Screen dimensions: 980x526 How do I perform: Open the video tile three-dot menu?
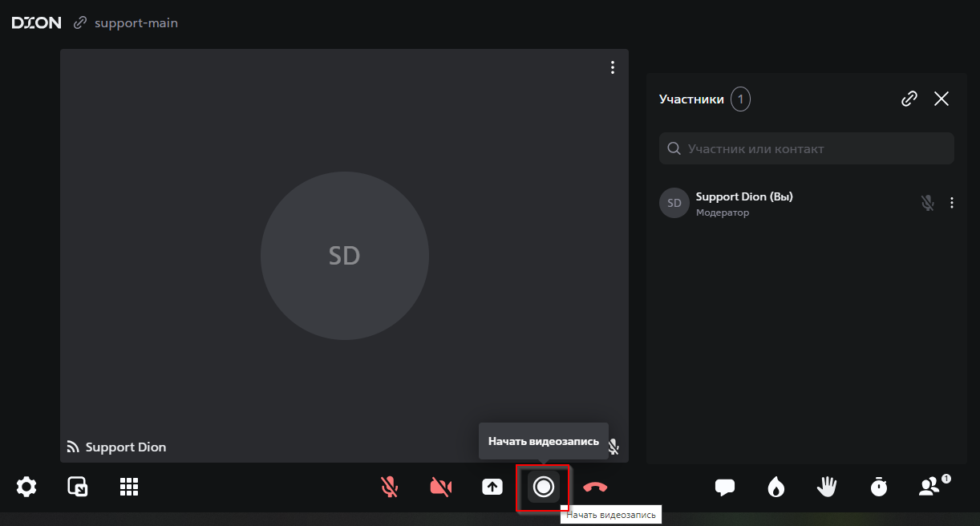(x=613, y=67)
